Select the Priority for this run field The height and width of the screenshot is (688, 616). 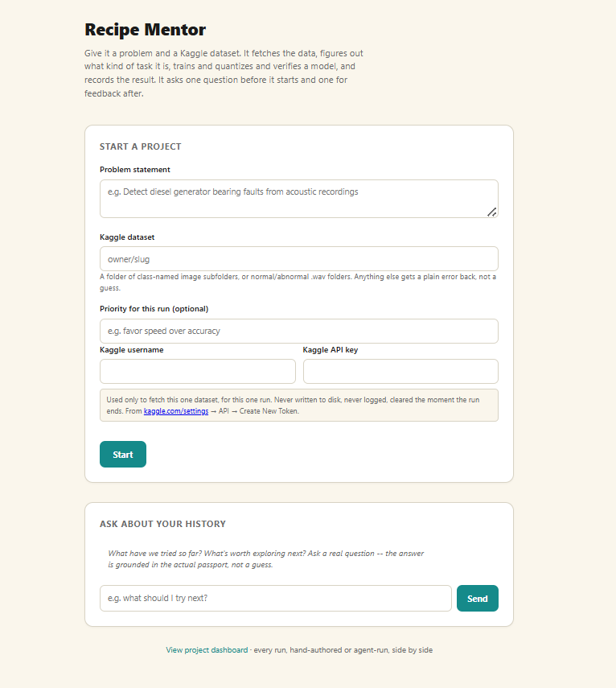[x=298, y=331]
